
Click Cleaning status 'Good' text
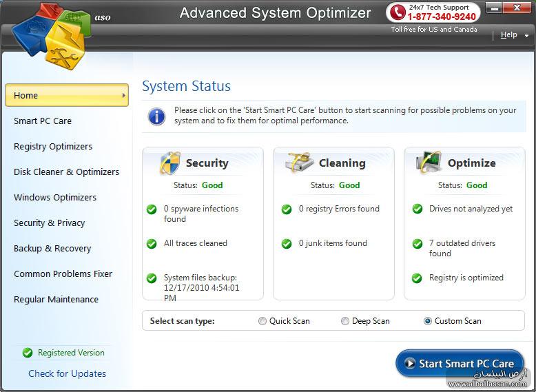pyautogui.click(x=349, y=185)
